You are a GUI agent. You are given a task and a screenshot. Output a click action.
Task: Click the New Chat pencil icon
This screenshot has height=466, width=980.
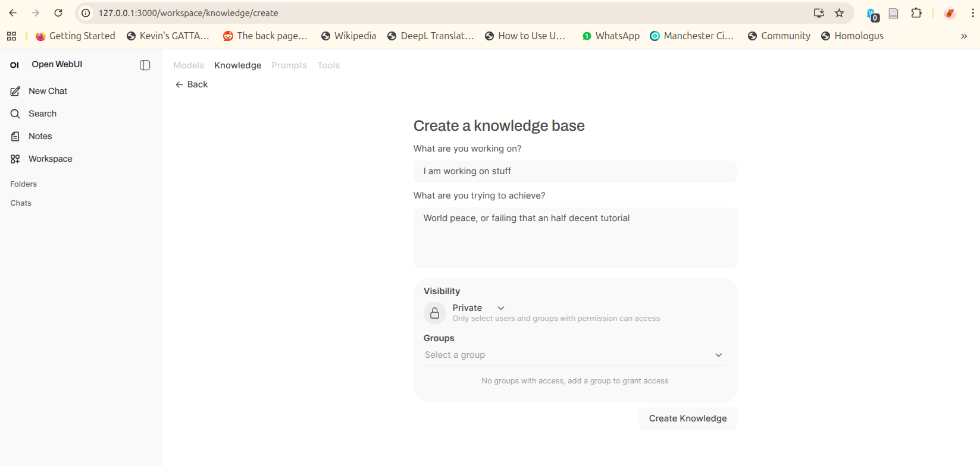coord(15,91)
